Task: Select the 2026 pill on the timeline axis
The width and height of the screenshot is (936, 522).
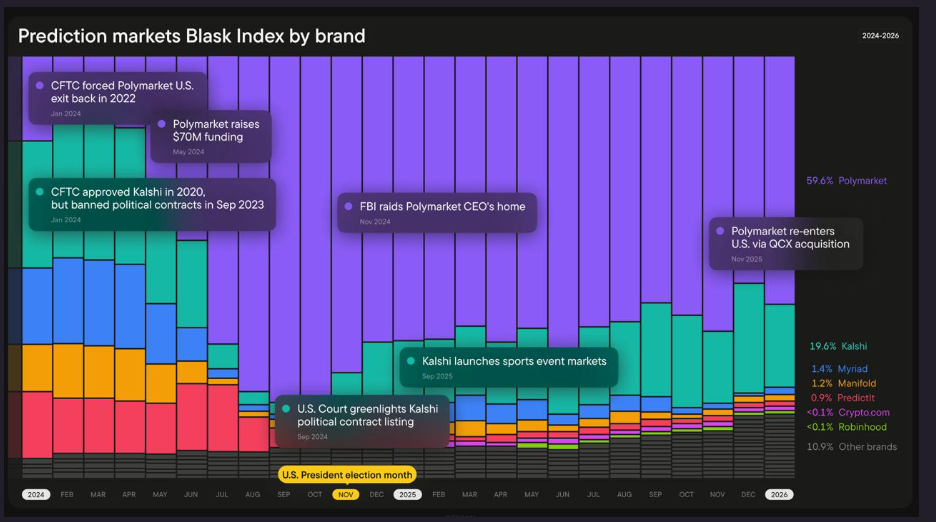Action: coord(778,494)
